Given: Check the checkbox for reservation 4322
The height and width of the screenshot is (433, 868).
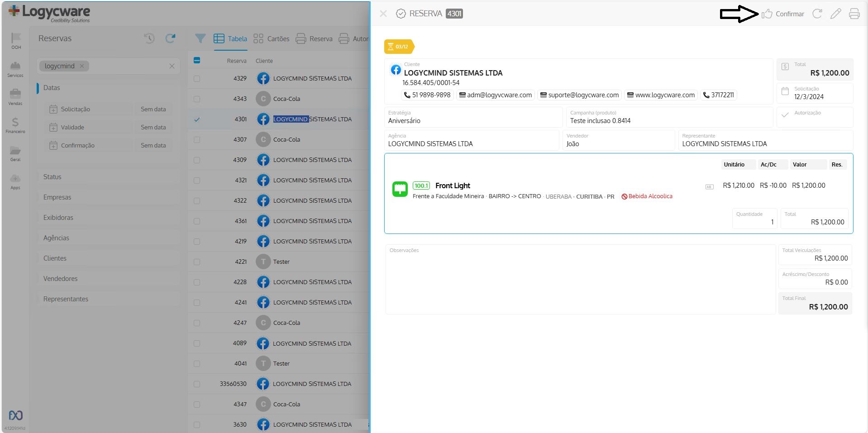Looking at the screenshot, I should pos(197,201).
